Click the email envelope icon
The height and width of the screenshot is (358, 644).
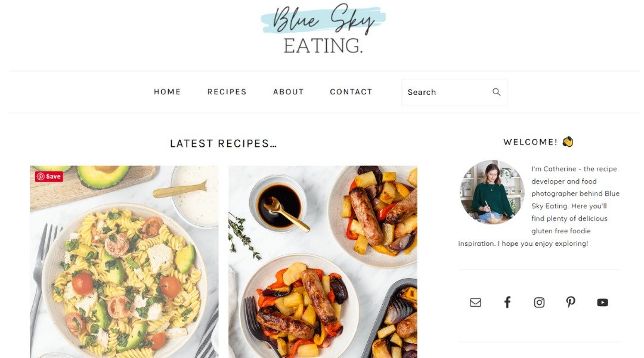tap(475, 303)
